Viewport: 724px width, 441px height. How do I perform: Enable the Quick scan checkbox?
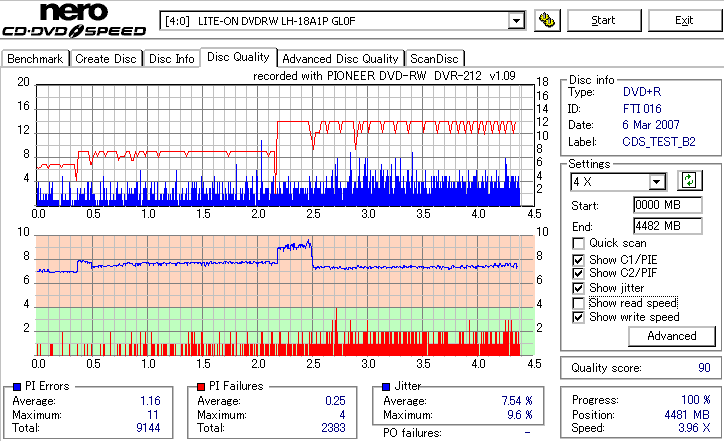[578, 243]
